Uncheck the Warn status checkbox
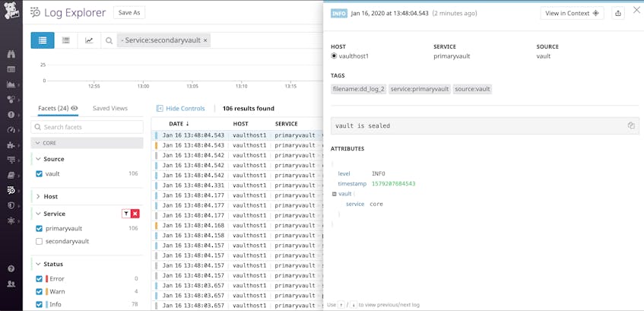644x311 pixels. pos(39,292)
